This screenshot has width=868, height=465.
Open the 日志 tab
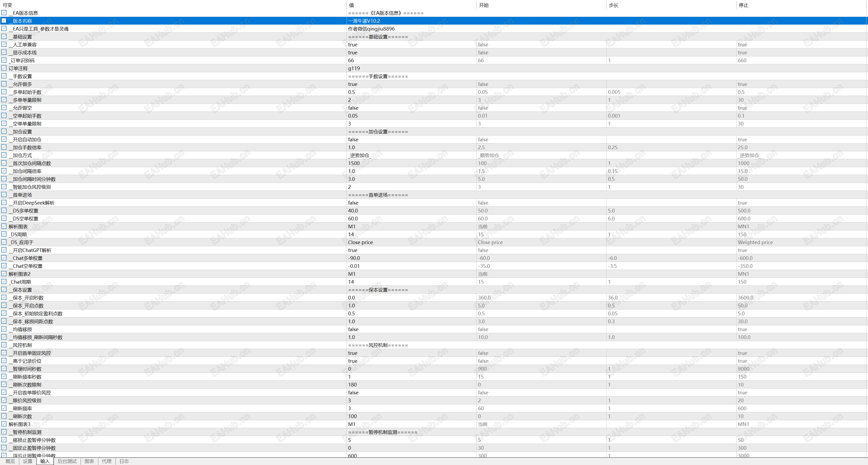[x=124, y=461]
